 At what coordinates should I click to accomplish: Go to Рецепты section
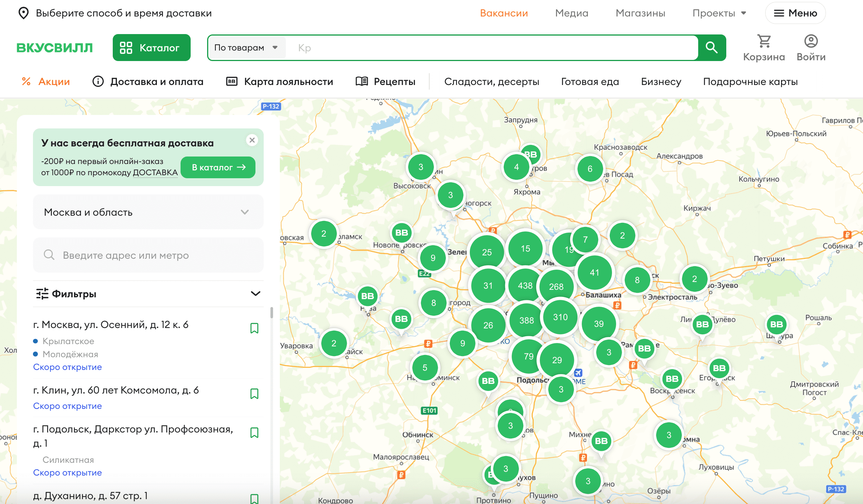(x=385, y=82)
